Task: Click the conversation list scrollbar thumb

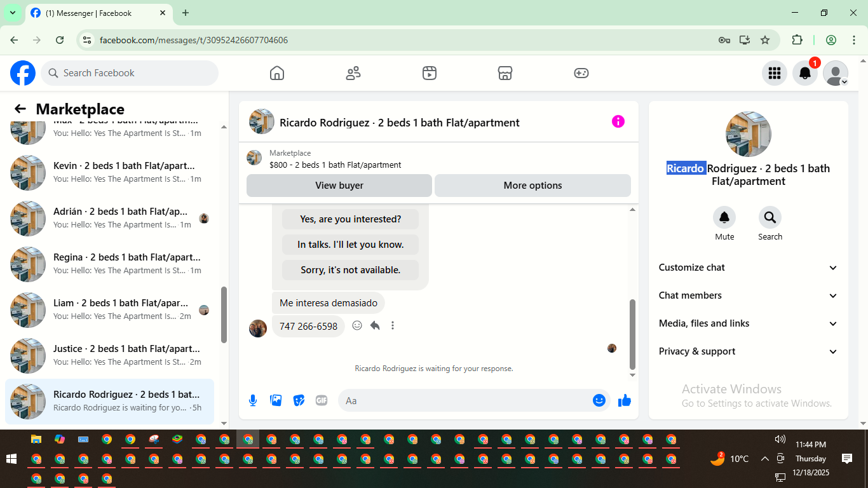Action: tap(224, 315)
